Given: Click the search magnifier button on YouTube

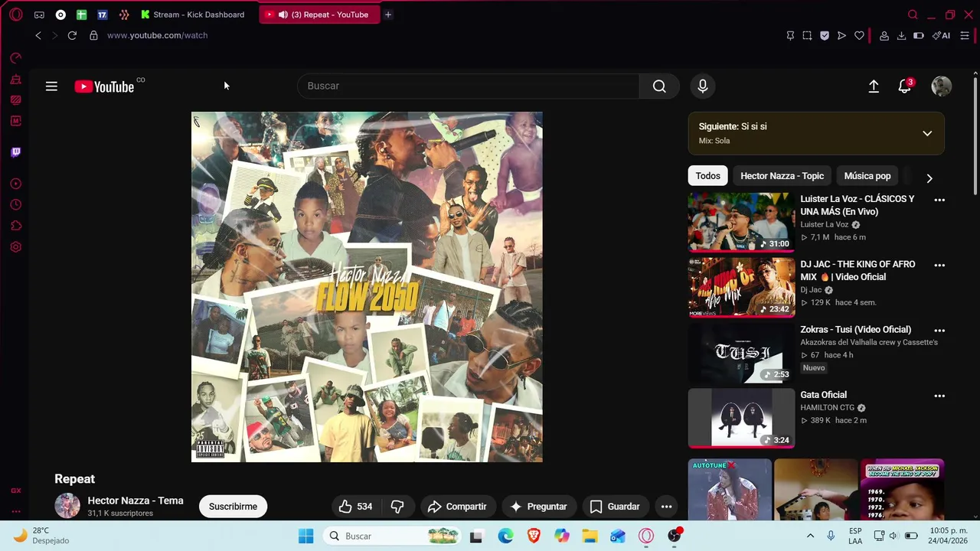Looking at the screenshot, I should [659, 86].
